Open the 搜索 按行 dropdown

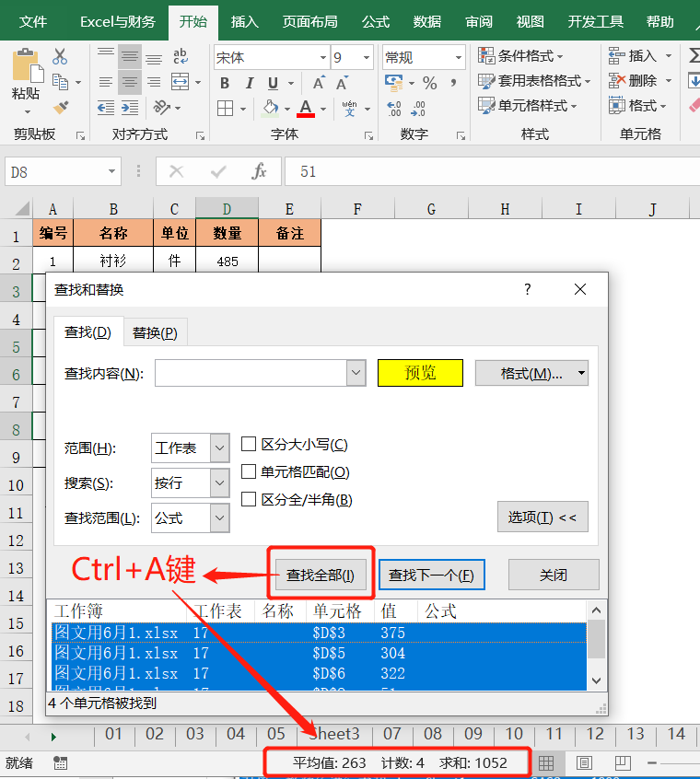click(219, 483)
